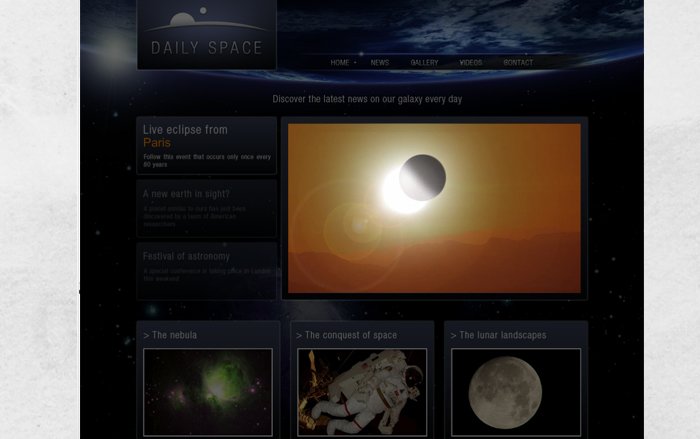Select VIDEOS in the navigation bar
Screen dimensions: 700x439
(x=470, y=63)
